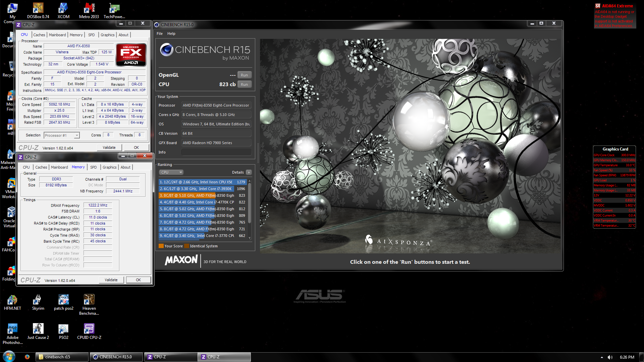Launch Just Cause 2 from desktop

click(38, 331)
